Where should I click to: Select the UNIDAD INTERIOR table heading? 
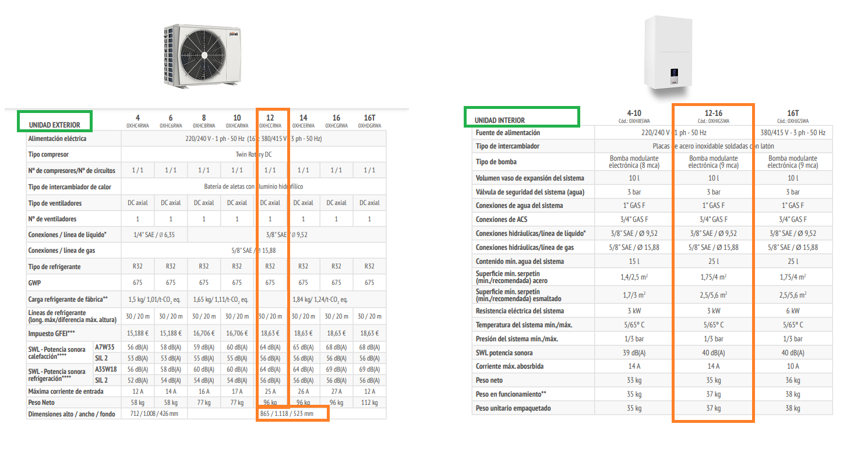click(499, 120)
